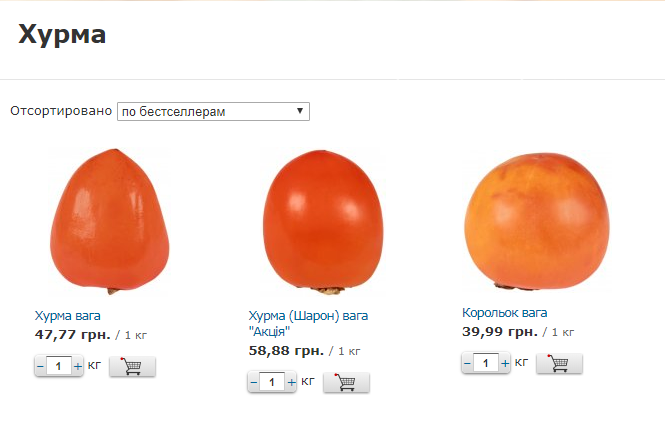Viewport: 665px width, 448px height.
Task: Increase Хурма (Шарон) quantity with plus
Action: [x=291, y=383]
